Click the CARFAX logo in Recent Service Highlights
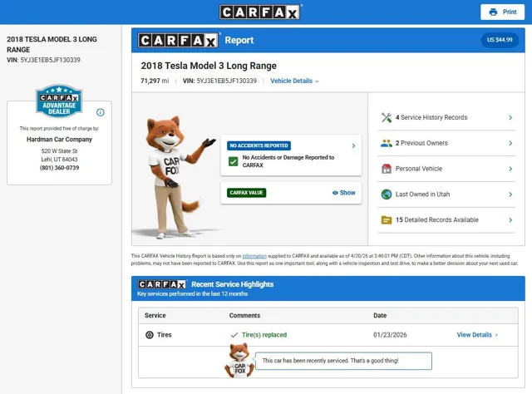 click(x=162, y=284)
